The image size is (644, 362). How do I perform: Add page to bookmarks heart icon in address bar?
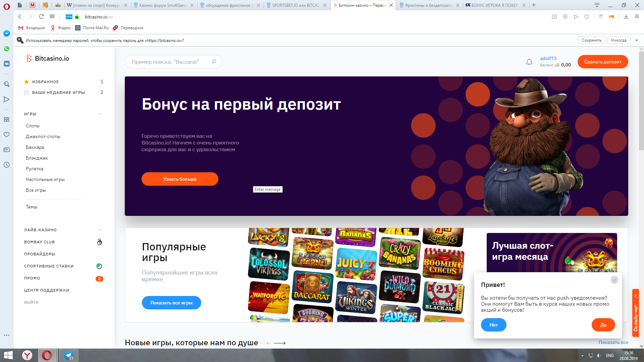pos(587,17)
